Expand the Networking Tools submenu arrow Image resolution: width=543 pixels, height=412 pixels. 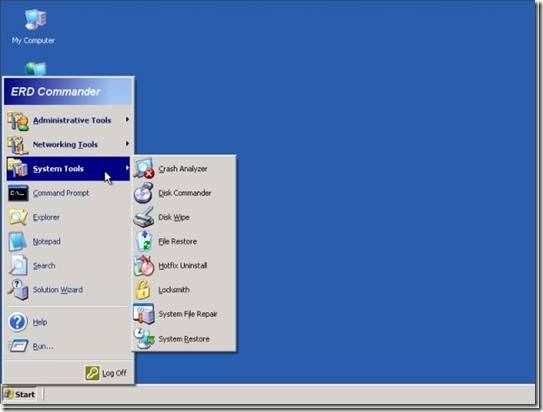127,144
